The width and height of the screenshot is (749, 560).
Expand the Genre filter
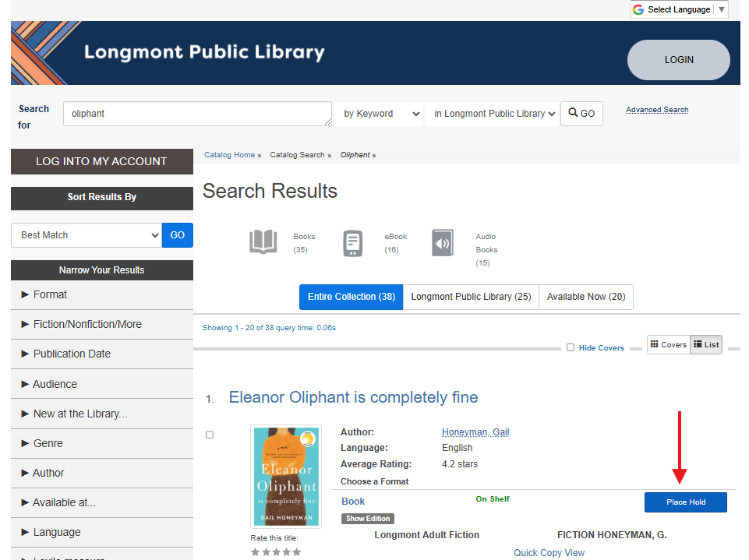tap(102, 443)
